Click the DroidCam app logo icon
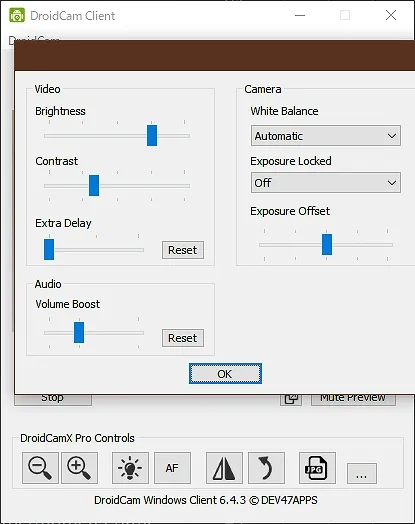Image resolution: width=415 pixels, height=524 pixels. [x=17, y=15]
